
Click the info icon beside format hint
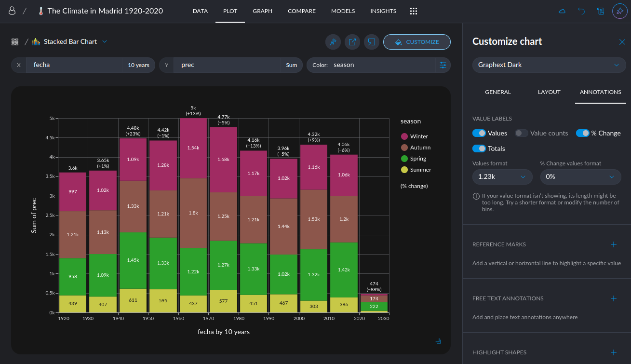point(476,196)
